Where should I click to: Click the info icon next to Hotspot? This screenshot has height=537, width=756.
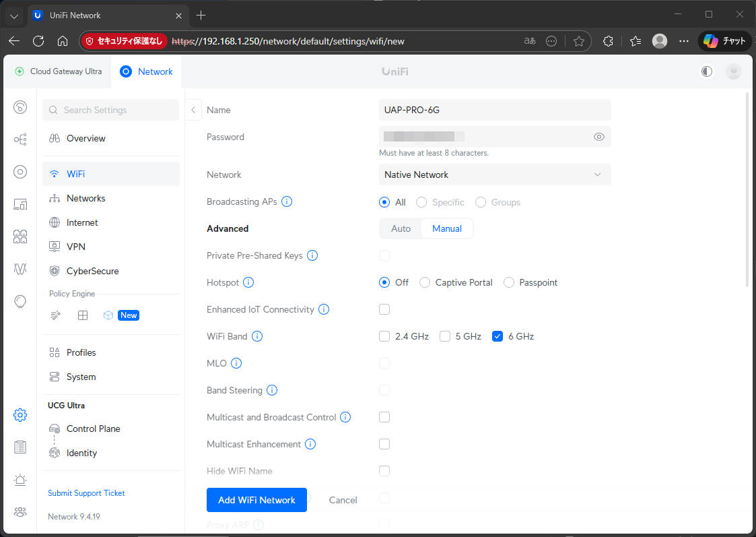[x=248, y=282]
